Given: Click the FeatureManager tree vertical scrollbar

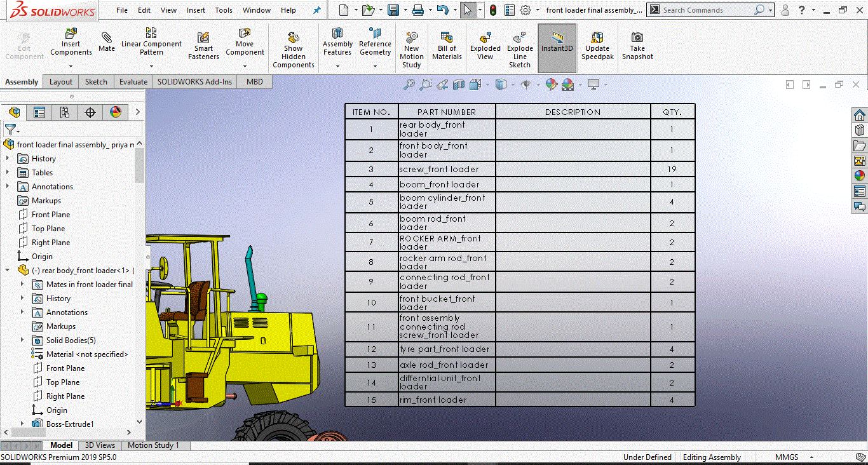Looking at the screenshot, I should tap(140, 166).
